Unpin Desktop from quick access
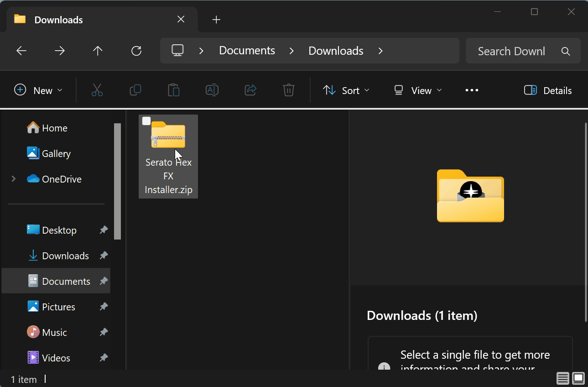Image resolution: width=588 pixels, height=387 pixels. [104, 230]
